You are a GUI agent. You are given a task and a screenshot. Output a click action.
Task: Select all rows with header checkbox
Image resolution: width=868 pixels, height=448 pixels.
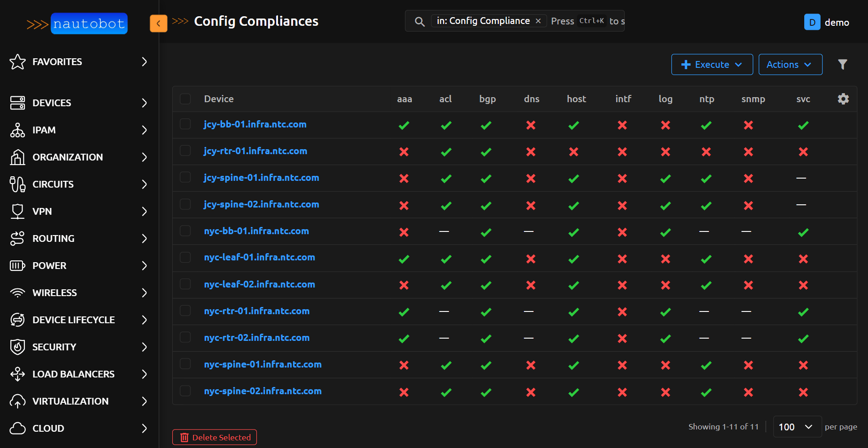tap(185, 99)
